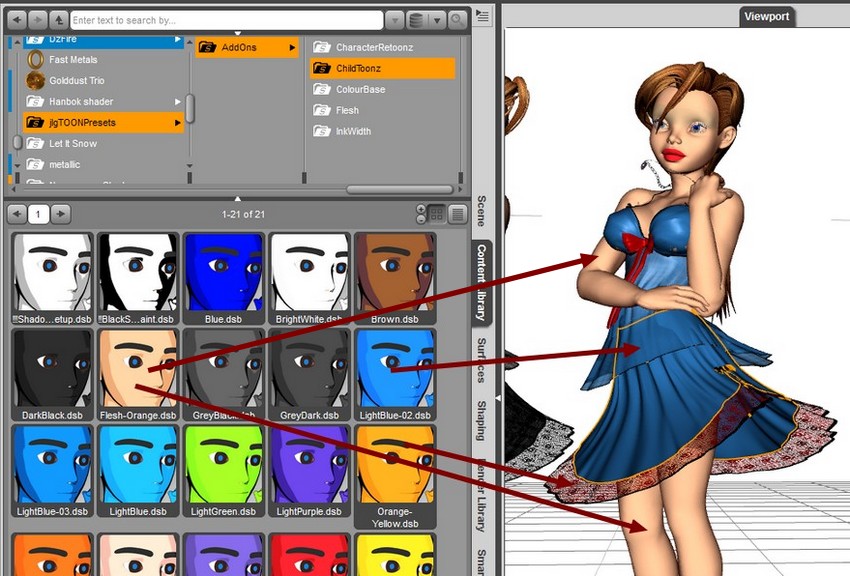Viewport: 850px width, 576px height.
Task: Open the pane options menu icon
Action: pyautogui.click(x=482, y=16)
